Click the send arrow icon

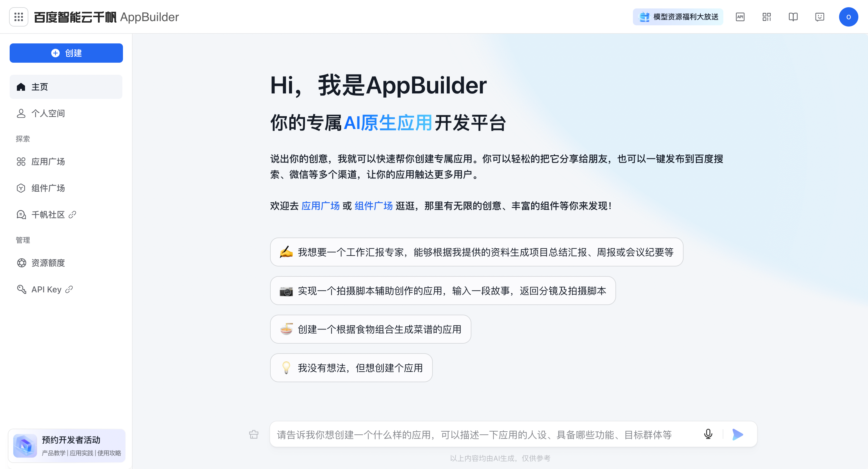point(738,434)
